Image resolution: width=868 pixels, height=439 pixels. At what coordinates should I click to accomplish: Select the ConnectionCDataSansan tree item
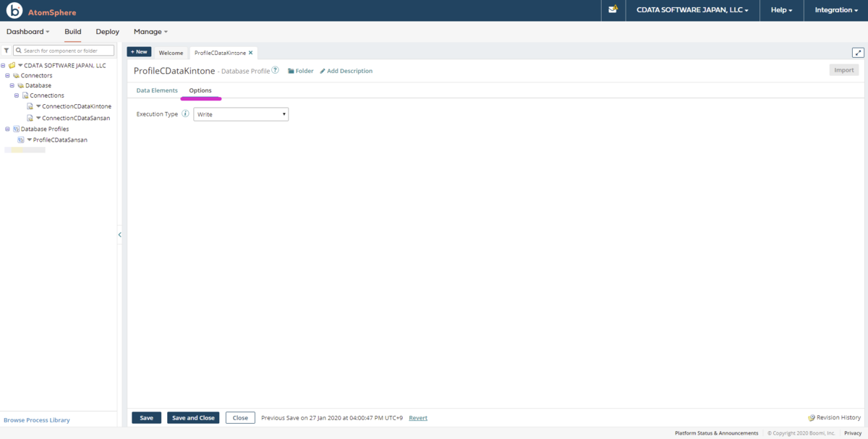click(x=76, y=118)
